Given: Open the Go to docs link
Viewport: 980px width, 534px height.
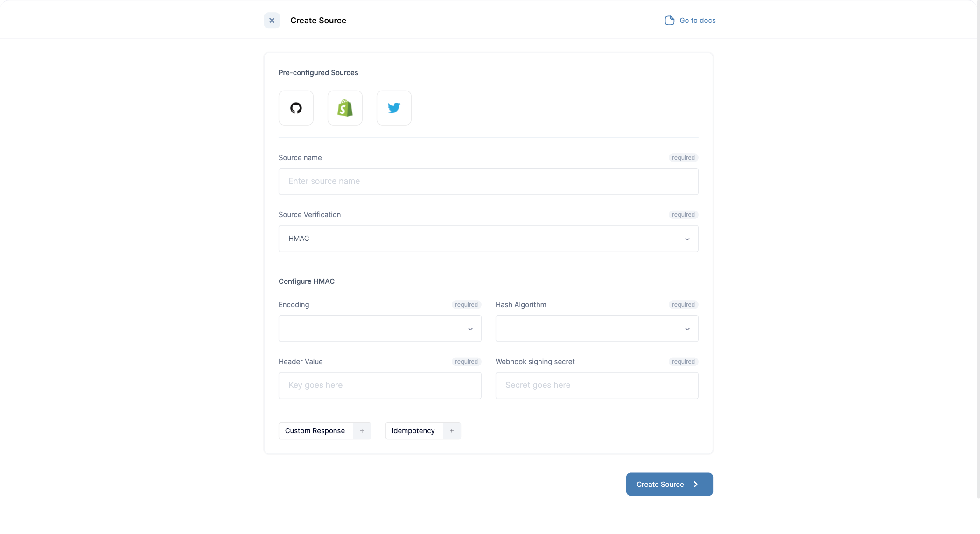Looking at the screenshot, I should [697, 21].
